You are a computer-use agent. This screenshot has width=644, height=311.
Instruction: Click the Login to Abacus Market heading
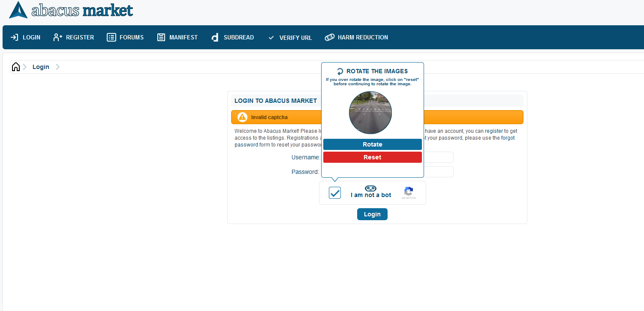click(x=276, y=101)
